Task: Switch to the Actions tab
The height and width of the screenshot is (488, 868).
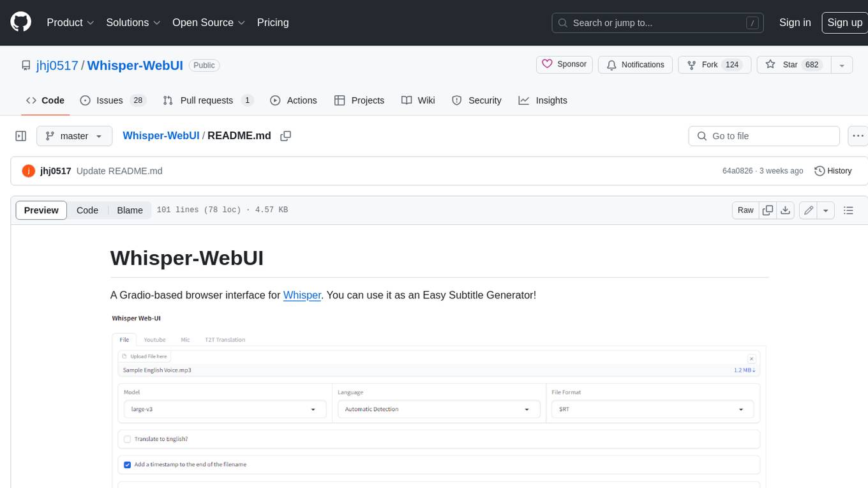Action: (293, 100)
